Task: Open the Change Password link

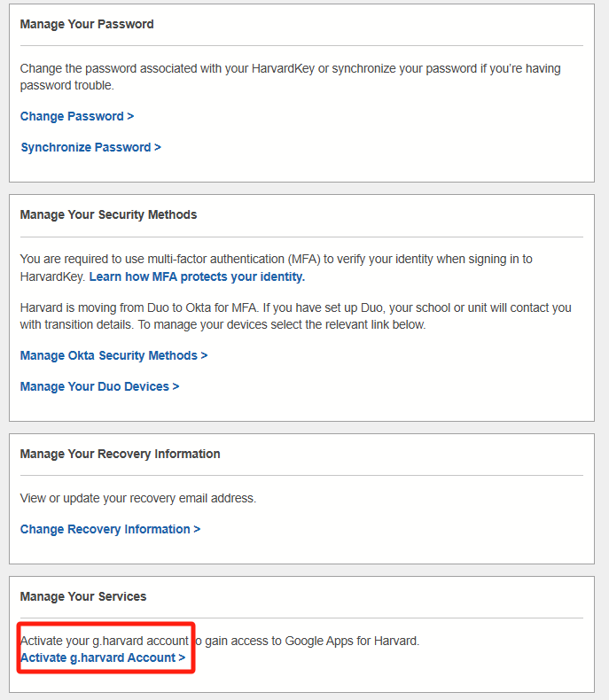Action: coord(77,116)
